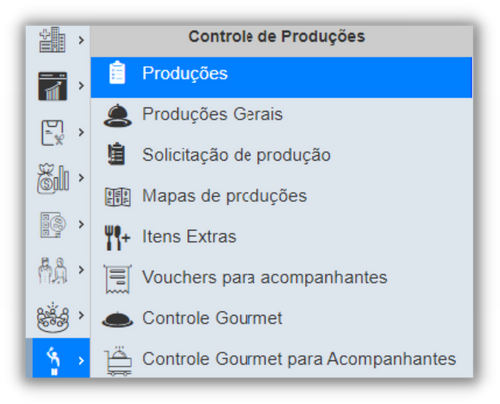The height and width of the screenshot is (404, 500).
Task: Select the money bag bar chart icon
Action: click(53, 178)
